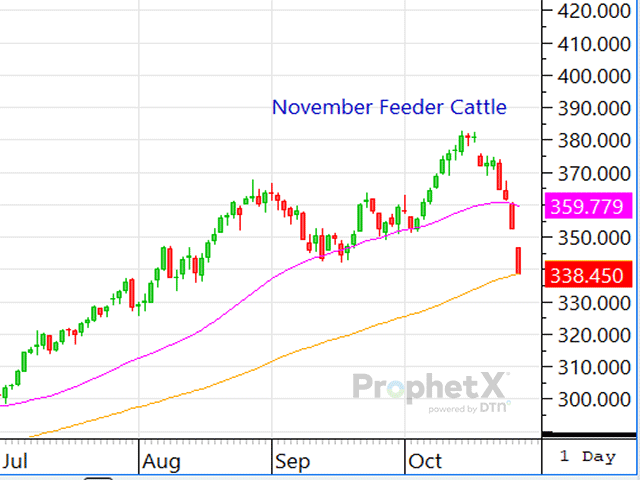Viewport: 640px width, 480px height.
Task: Click the 1 Day interval label
Action: [x=588, y=457]
